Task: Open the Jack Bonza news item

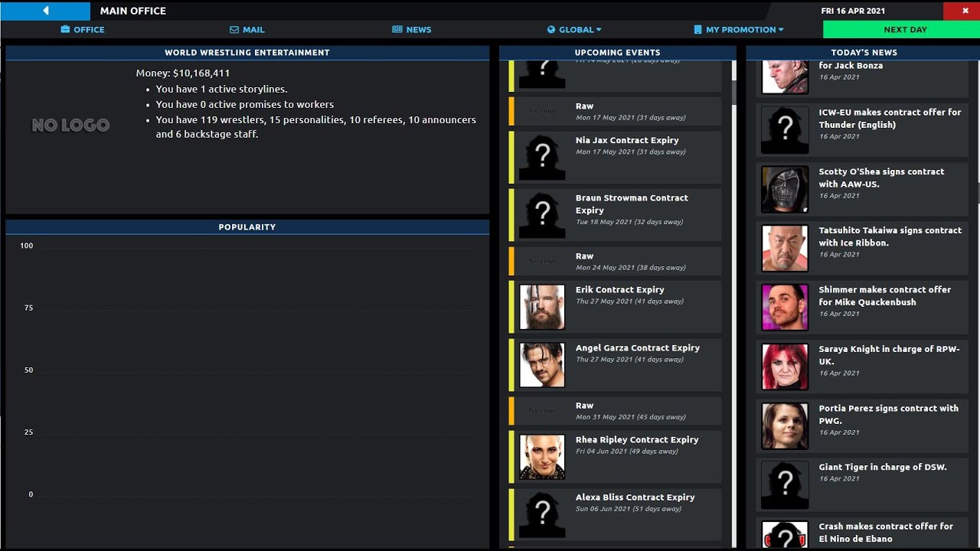Action: click(862, 78)
